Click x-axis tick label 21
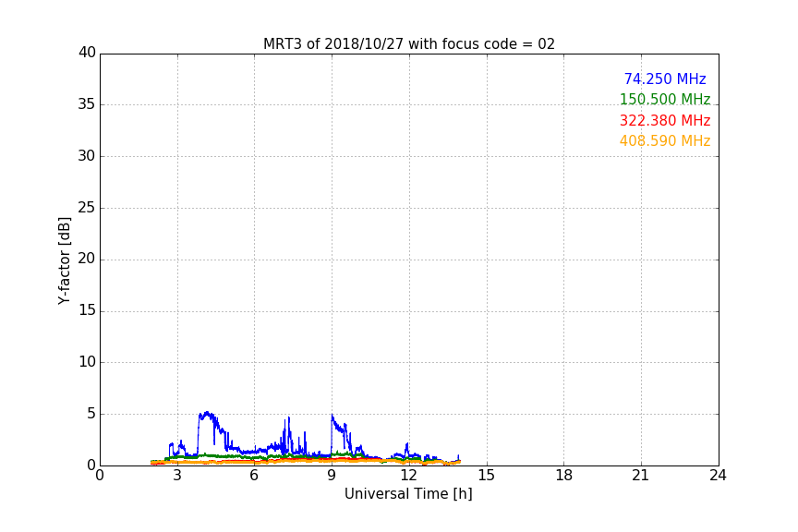This screenshot has width=798, height=532. (x=641, y=476)
